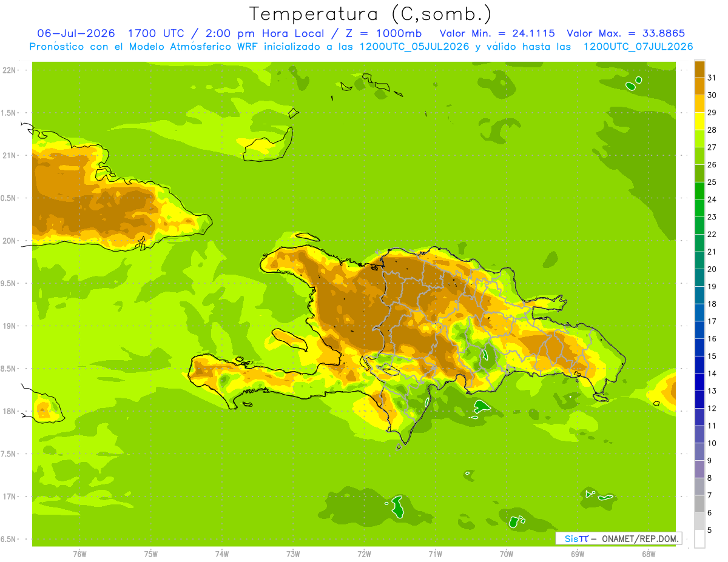728x562 pixels.
Task: Click legend value 31
Action: tap(712, 78)
